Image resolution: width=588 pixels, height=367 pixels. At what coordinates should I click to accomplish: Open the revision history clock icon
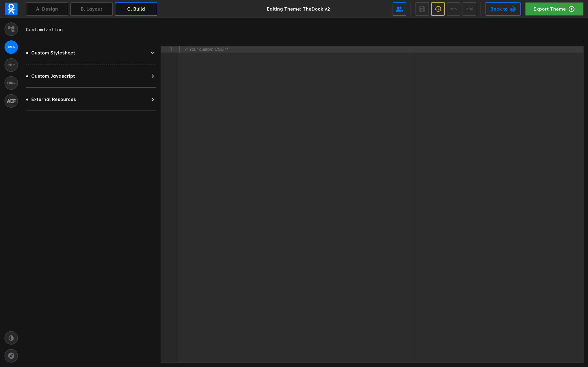tap(438, 9)
